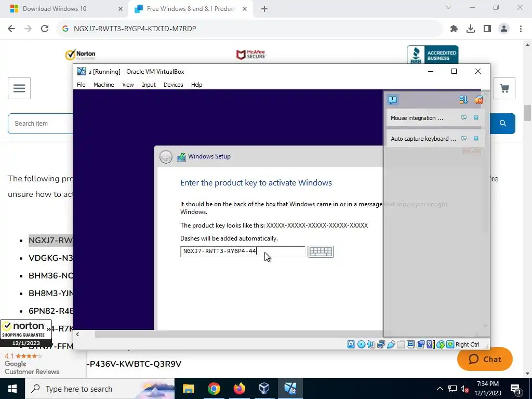Click the CPU/virtualization indicator with the V chip
Viewport: 532px width, 399px height.
tap(431, 344)
